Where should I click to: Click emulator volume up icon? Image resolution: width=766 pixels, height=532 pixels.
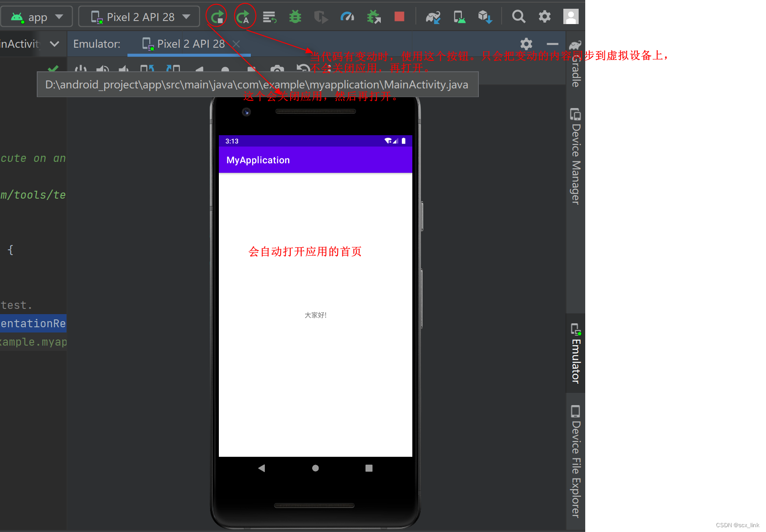click(102, 69)
